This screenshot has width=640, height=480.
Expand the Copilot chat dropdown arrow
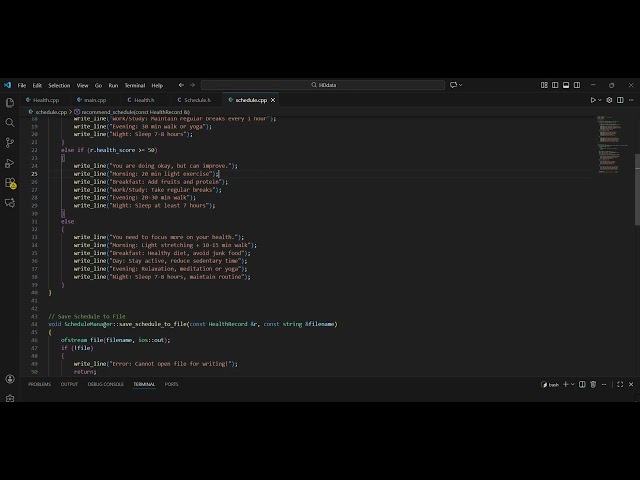pos(460,85)
